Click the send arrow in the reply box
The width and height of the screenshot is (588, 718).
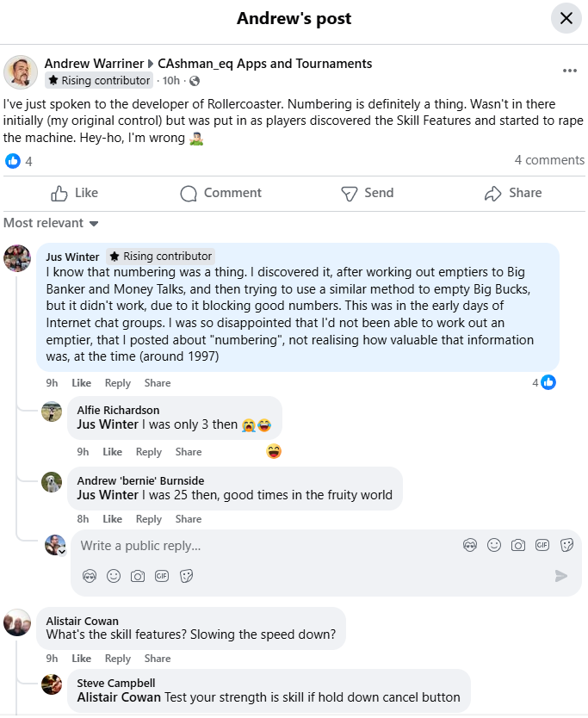point(561,576)
